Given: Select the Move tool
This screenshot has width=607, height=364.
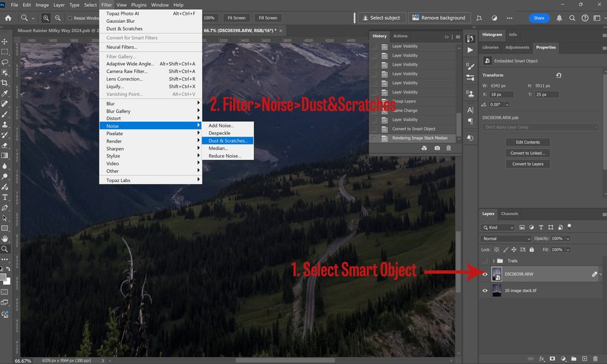Looking at the screenshot, I should 5,41.
